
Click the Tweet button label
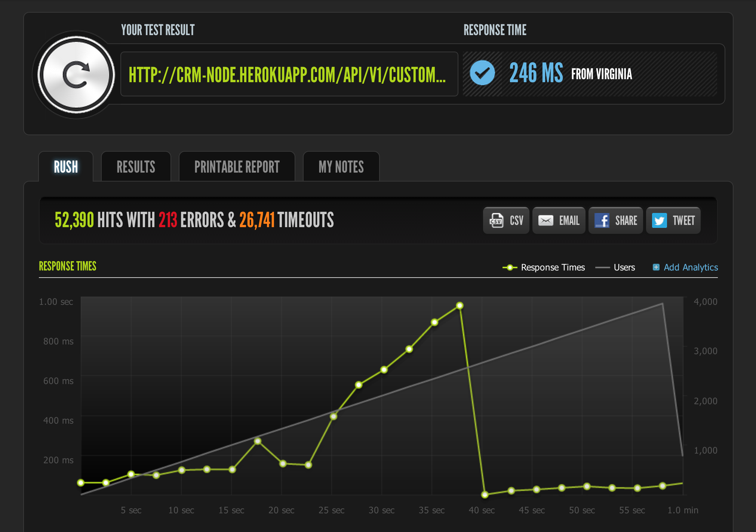pyautogui.click(x=684, y=220)
